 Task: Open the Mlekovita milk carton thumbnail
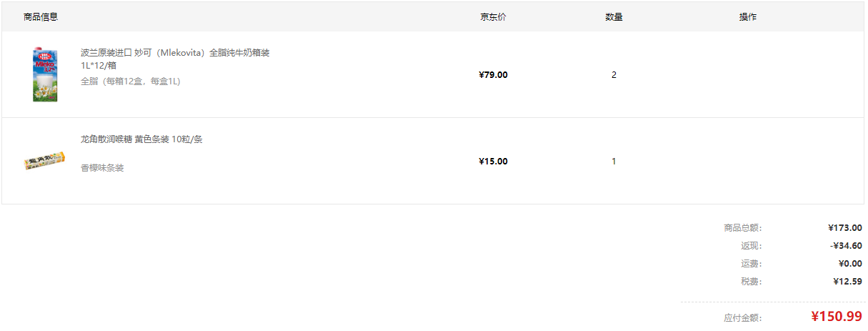coord(45,74)
